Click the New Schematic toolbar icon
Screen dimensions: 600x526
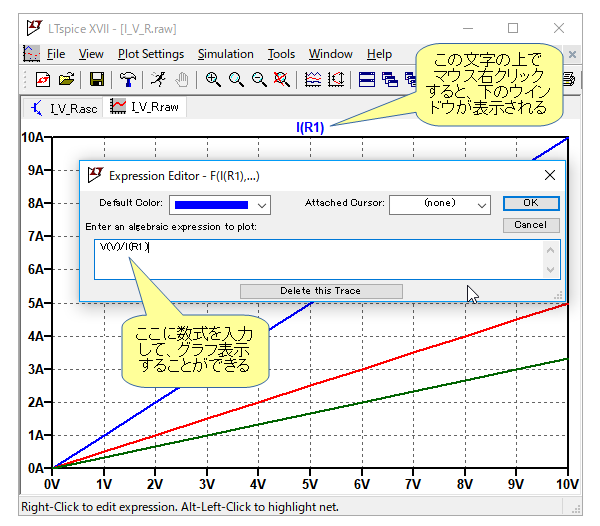pos(43,79)
